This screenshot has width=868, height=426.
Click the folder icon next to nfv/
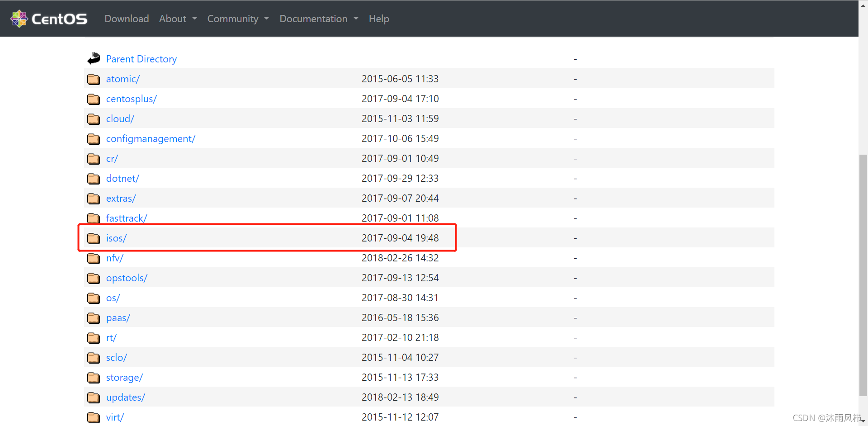coord(94,258)
